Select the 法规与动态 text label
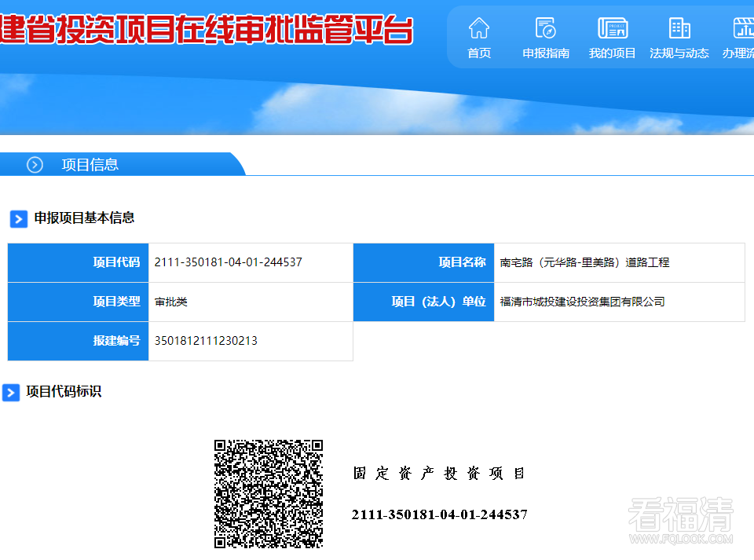Screen dimensions: 754x560 pyautogui.click(x=679, y=53)
